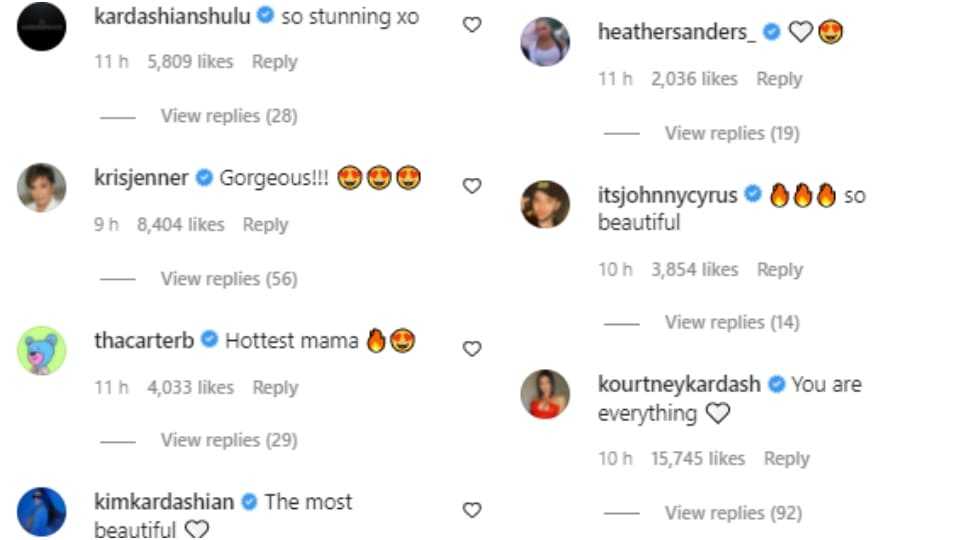The width and height of the screenshot is (960, 540).
Task: Click kourtneykardash's profile photo
Action: tap(545, 393)
